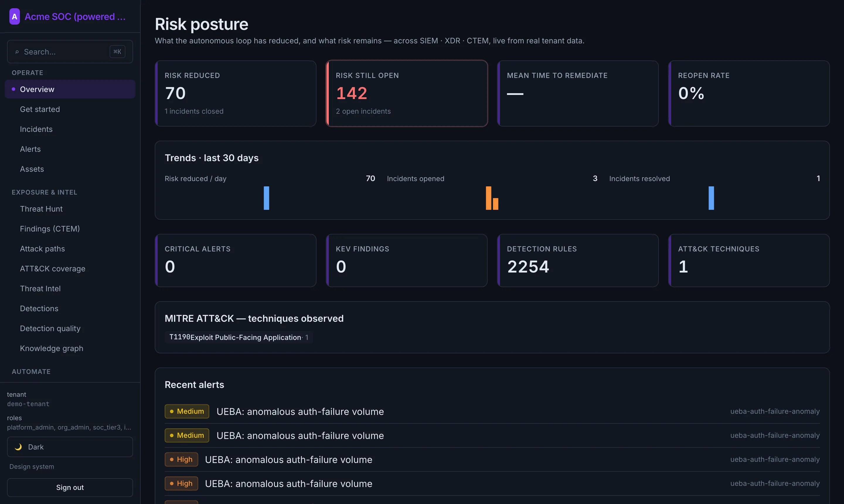
Task: Click the Recent alerts heading
Action: click(194, 384)
